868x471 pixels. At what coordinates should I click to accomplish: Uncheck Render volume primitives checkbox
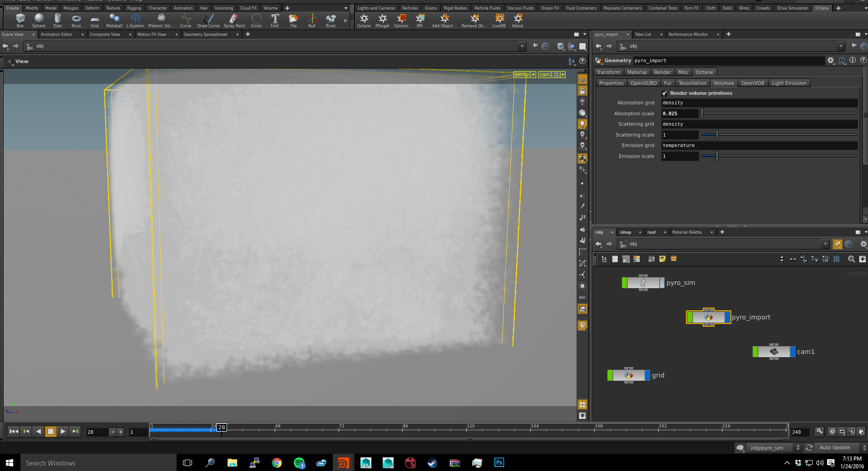tap(665, 93)
